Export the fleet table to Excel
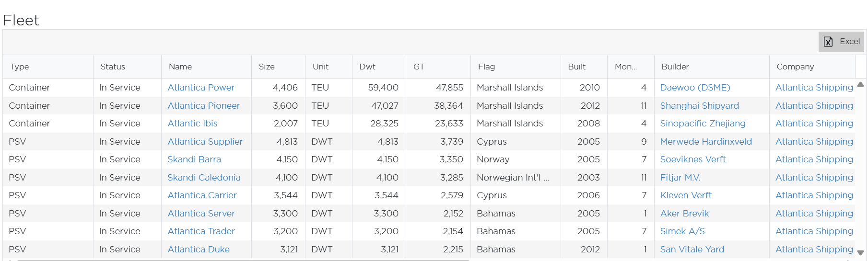Image resolution: width=868 pixels, height=261 pixels. (x=842, y=42)
